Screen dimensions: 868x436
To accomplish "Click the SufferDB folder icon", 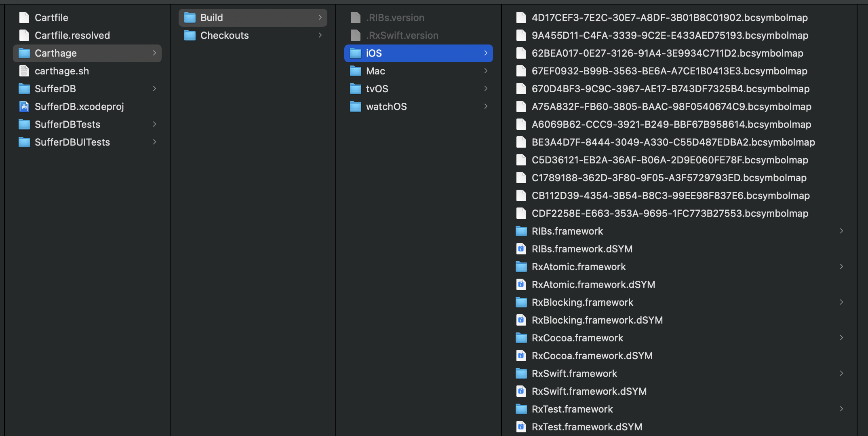I will tap(24, 89).
